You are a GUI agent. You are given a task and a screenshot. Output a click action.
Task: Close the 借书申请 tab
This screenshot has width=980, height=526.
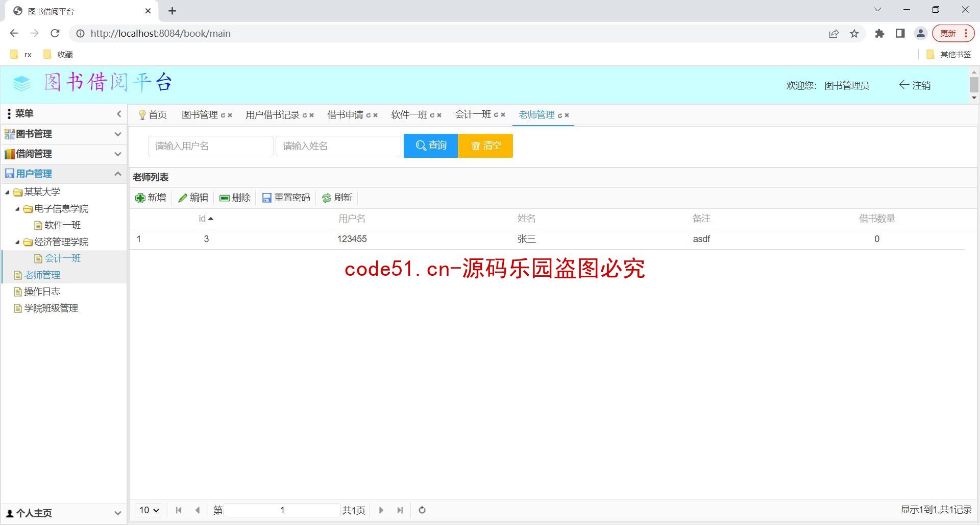(x=376, y=115)
